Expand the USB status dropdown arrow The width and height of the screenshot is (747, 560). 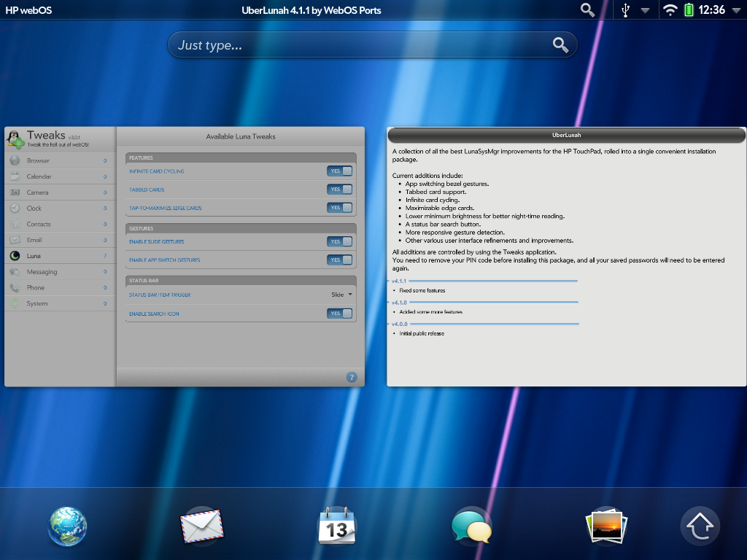tap(645, 10)
